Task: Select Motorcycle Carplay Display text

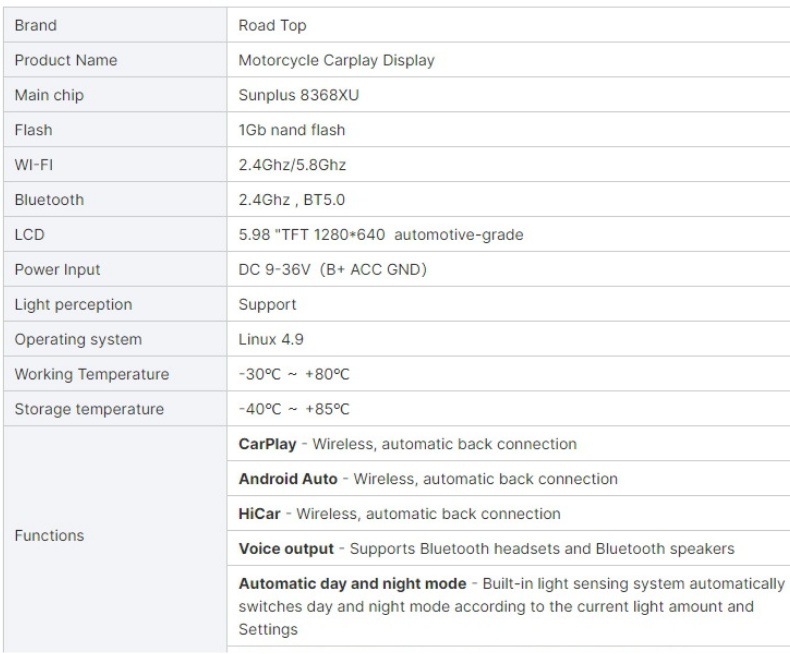Action: click(x=336, y=60)
